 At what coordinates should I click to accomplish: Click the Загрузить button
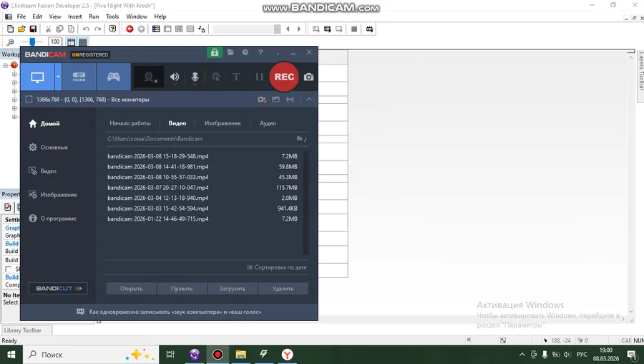233,289
